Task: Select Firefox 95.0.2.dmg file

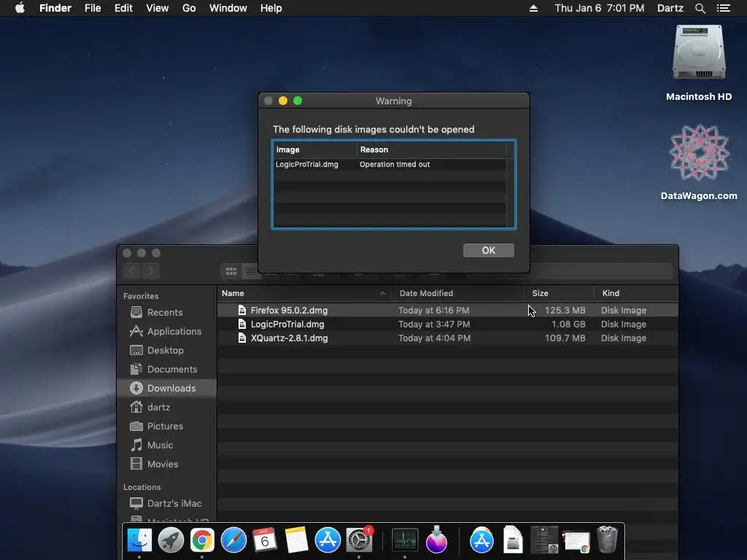Action: click(448, 311)
